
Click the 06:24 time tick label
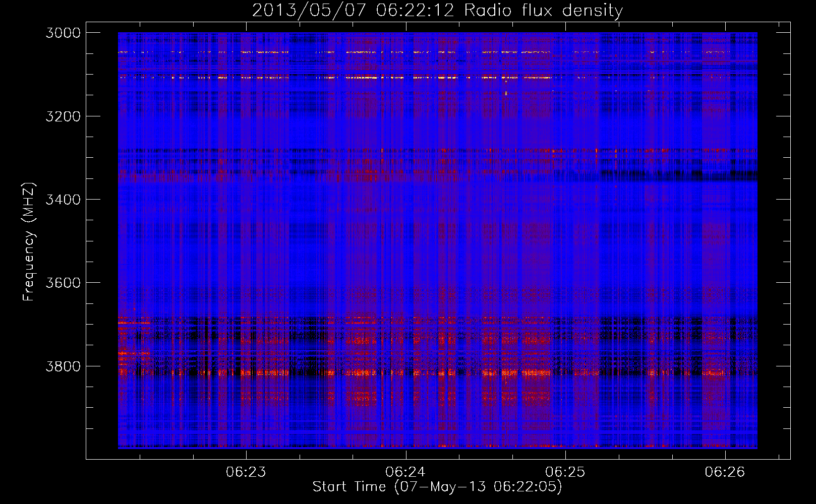click(405, 472)
